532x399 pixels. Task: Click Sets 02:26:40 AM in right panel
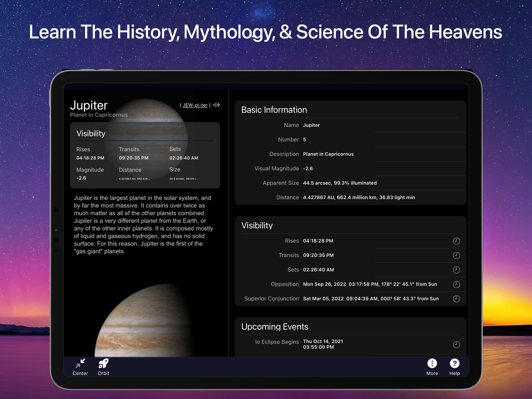(x=318, y=270)
